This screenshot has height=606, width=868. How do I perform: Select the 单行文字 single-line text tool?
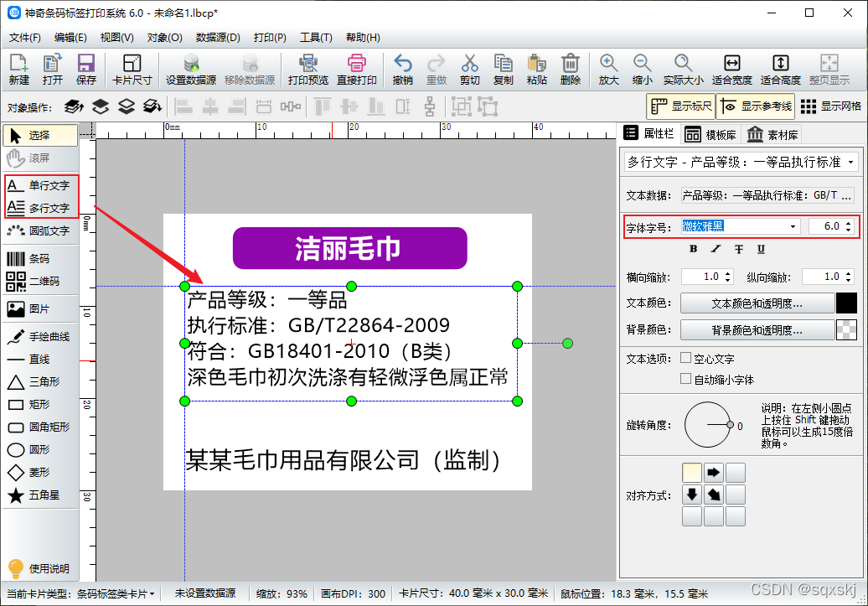pyautogui.click(x=40, y=185)
